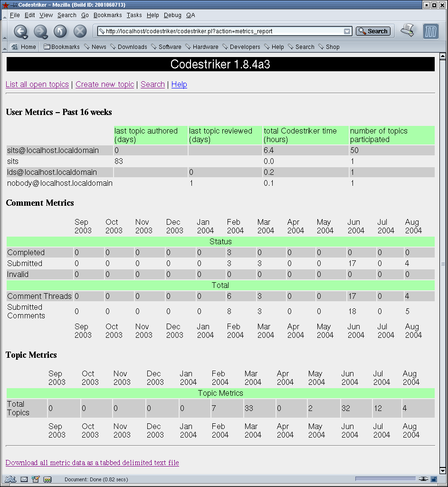Download all metric data as tabbed text file

tap(92, 462)
